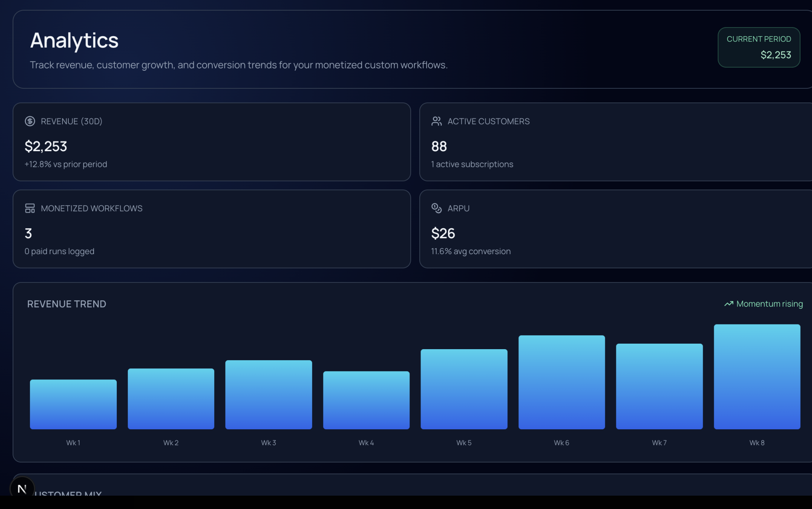Image resolution: width=812 pixels, height=509 pixels.
Task: Click the users icon beside Active Customers
Action: click(436, 121)
